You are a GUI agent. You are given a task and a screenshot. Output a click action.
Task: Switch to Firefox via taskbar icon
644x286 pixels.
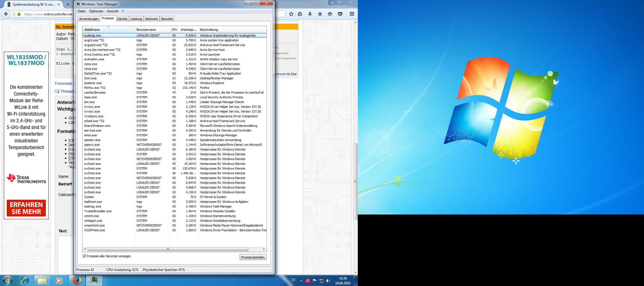(77, 280)
